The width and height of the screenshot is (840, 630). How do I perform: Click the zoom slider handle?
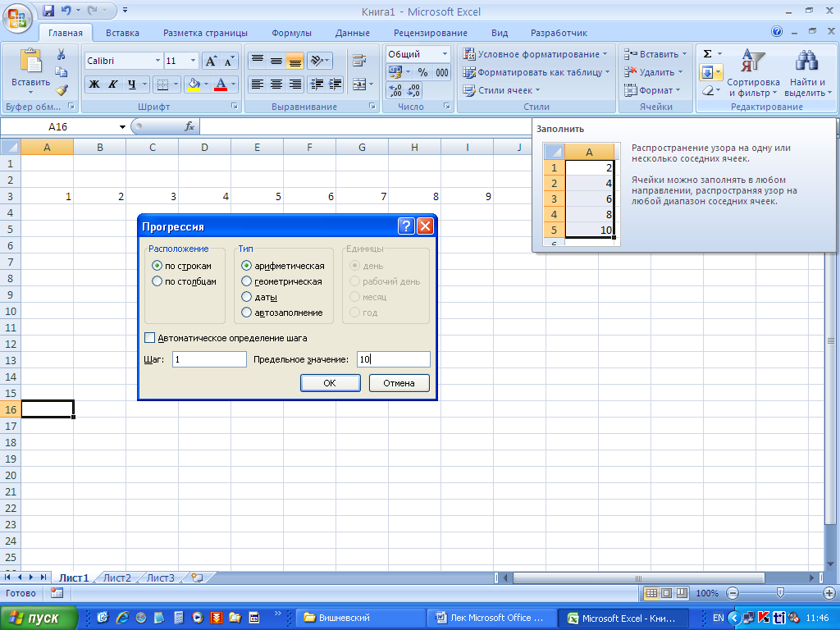780,593
